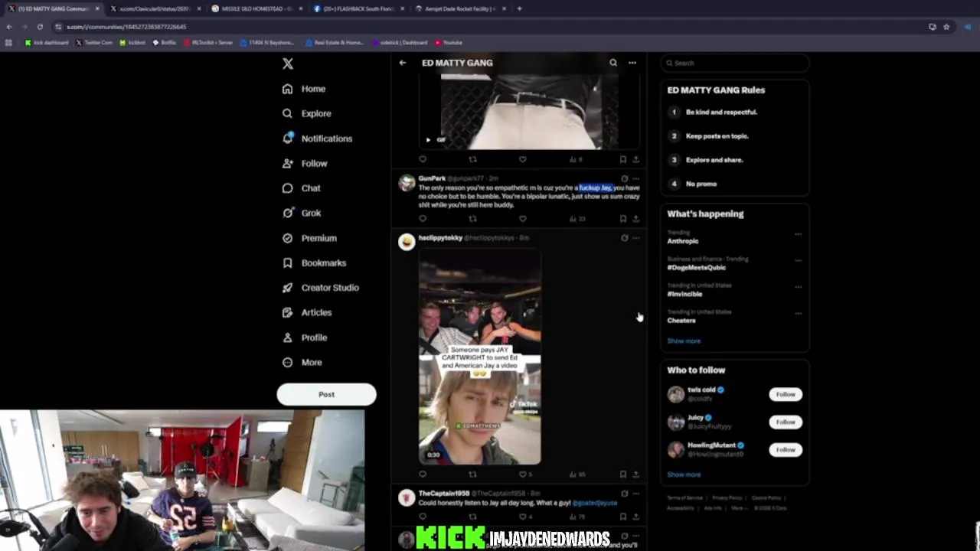
Task: Play the Jay Cartwright video thumbnail
Action: pyautogui.click(x=479, y=357)
